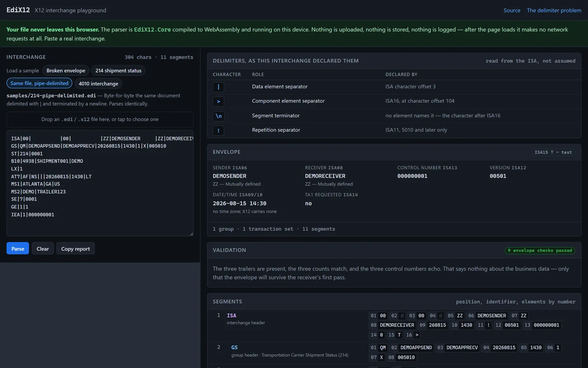The height and width of the screenshot is (368, 588).
Task: Click the ! repetition separator character chip
Action: pyautogui.click(x=218, y=130)
